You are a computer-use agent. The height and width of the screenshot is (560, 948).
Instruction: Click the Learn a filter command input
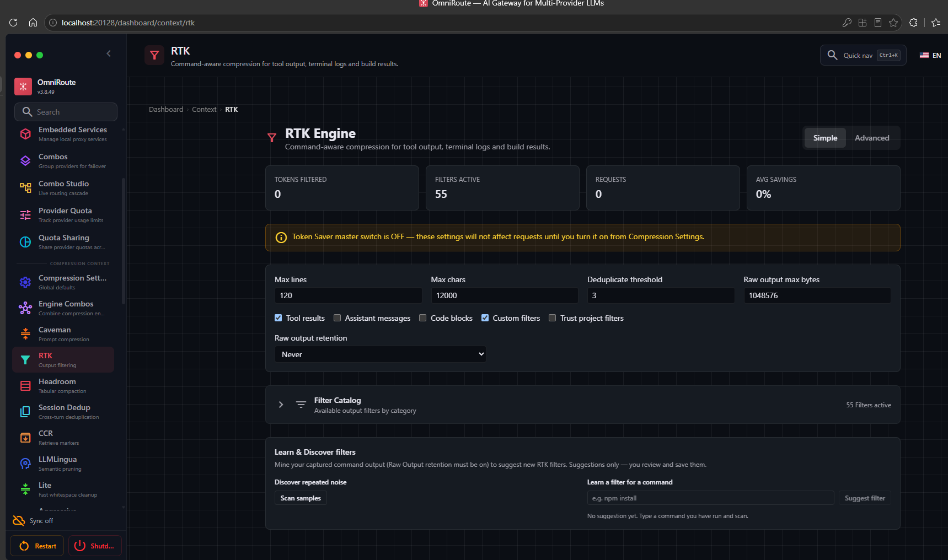(710, 498)
